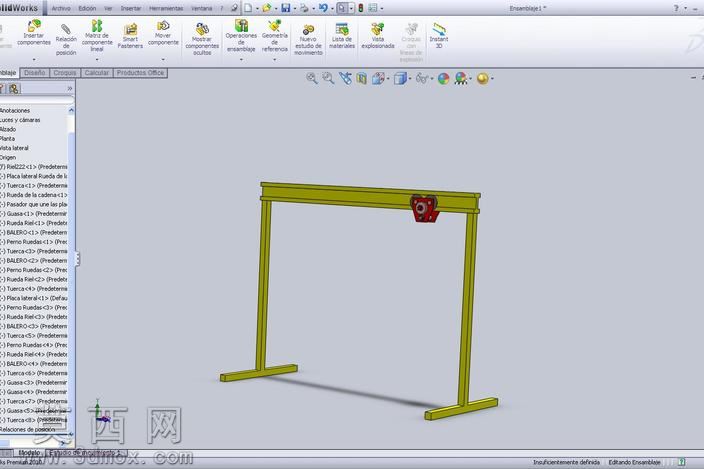Expand the Insertar componentes dropdown arrow

tap(34, 59)
